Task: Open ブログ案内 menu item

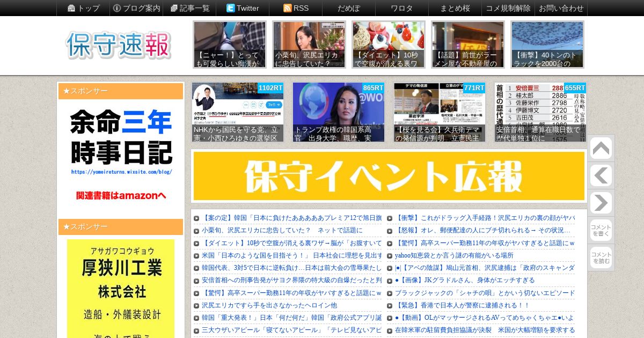Action: point(136,8)
